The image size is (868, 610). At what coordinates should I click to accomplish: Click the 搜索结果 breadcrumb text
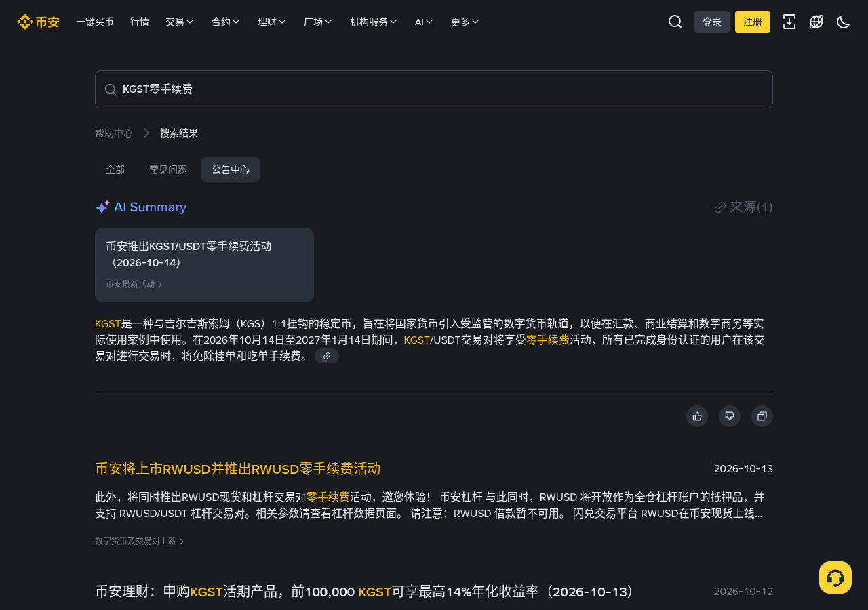pos(179,133)
